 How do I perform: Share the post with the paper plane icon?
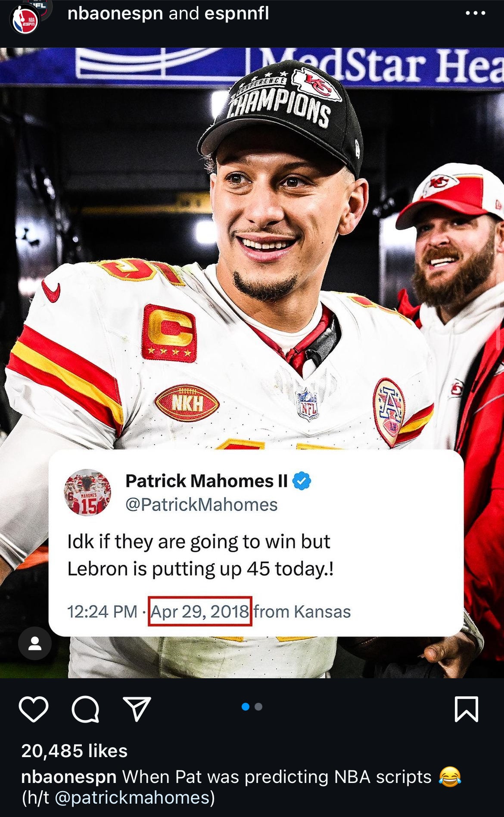tap(137, 709)
